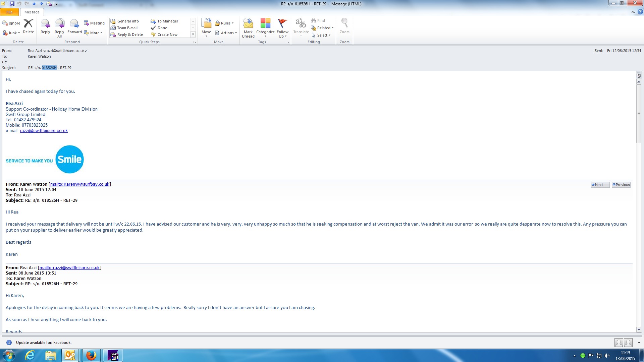Click the Save icon in quick access toolbar
The width and height of the screenshot is (644, 362).
coord(12,4)
